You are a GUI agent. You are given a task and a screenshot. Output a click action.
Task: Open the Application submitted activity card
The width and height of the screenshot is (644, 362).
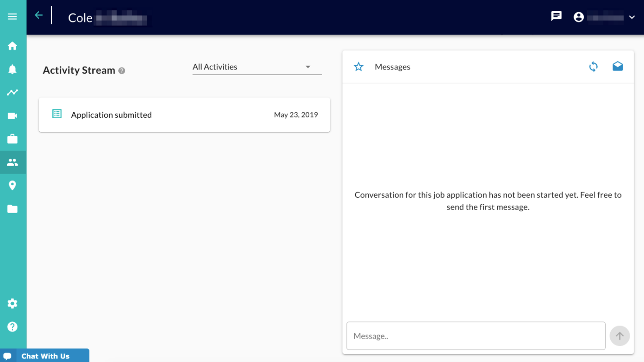[x=185, y=115]
